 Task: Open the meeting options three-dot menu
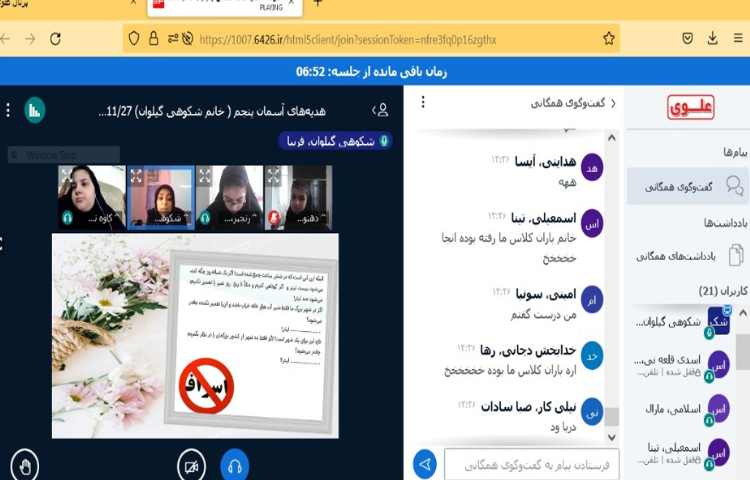pyautogui.click(x=8, y=110)
